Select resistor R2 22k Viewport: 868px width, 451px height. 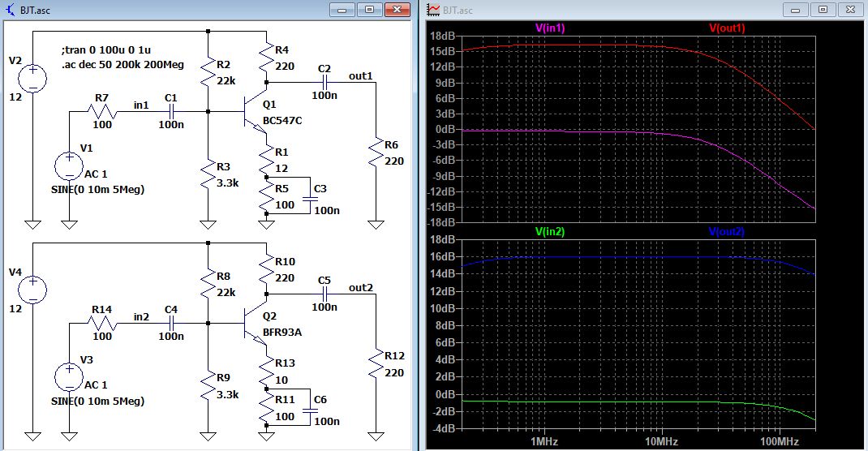pyautogui.click(x=208, y=71)
